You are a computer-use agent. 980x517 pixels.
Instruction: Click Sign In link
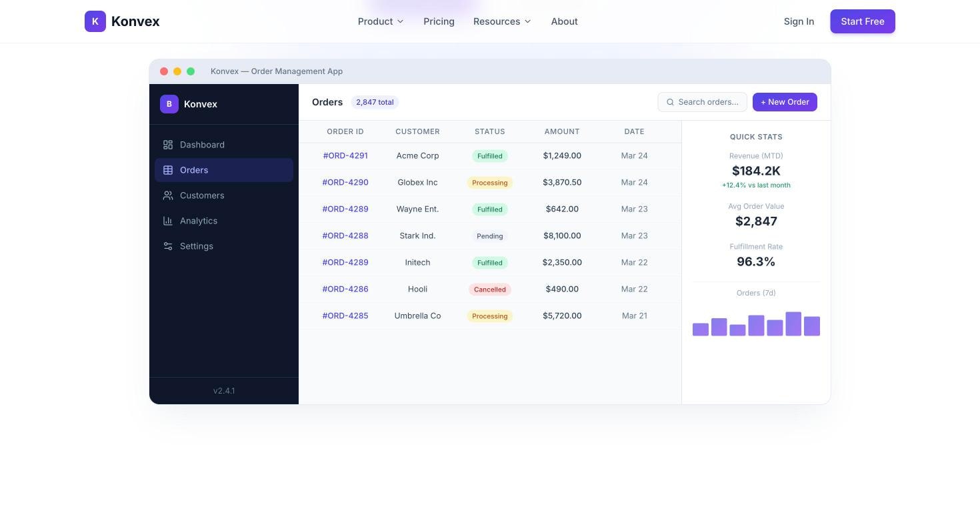799,21
